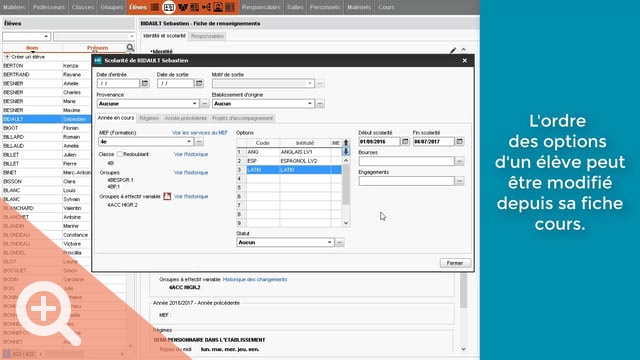The width and height of the screenshot is (640, 360).
Task: Open first filter dropdown in Élèves panel
Action: 26,36
